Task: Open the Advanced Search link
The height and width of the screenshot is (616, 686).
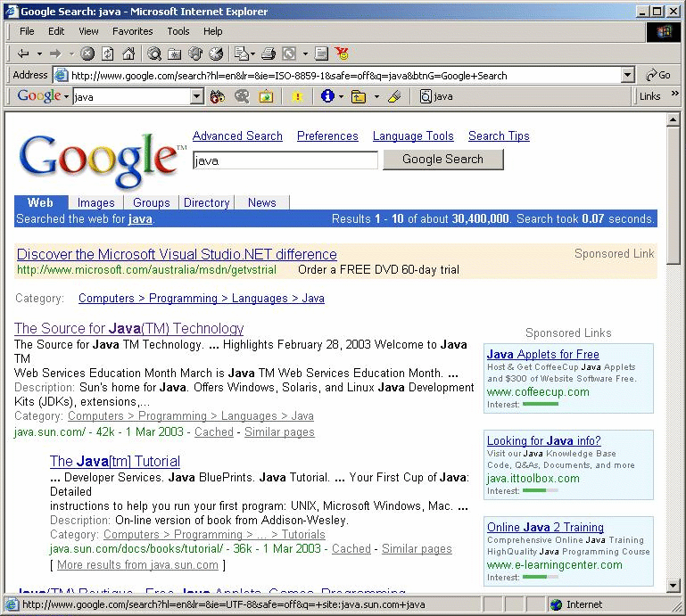Action: (x=237, y=136)
